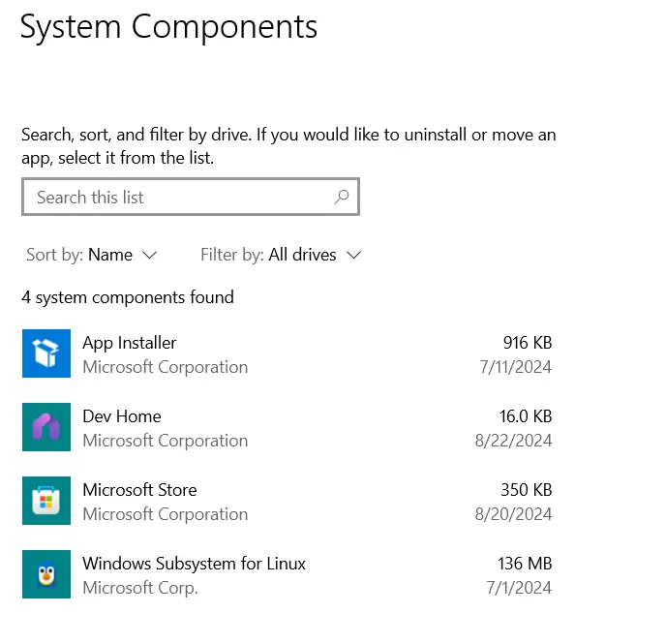This screenshot has width=666, height=644.
Task: Expand the chevron beside All drives
Action: click(x=353, y=255)
